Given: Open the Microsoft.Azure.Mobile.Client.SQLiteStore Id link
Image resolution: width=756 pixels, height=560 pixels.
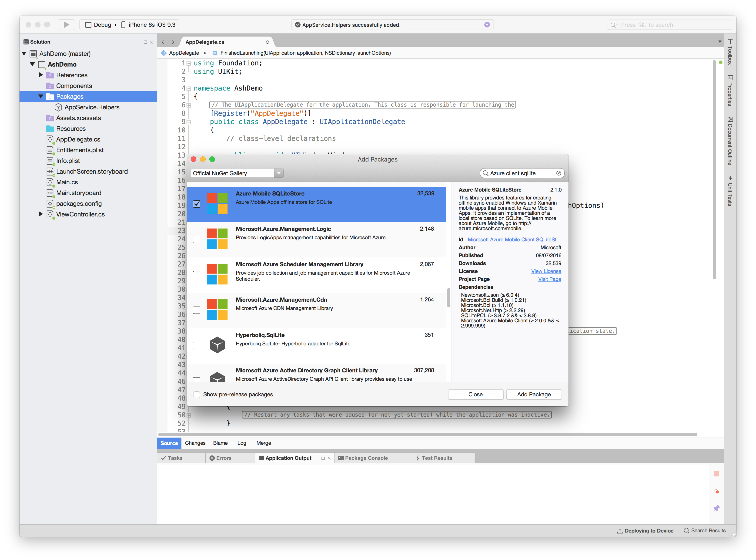Looking at the screenshot, I should pyautogui.click(x=514, y=240).
